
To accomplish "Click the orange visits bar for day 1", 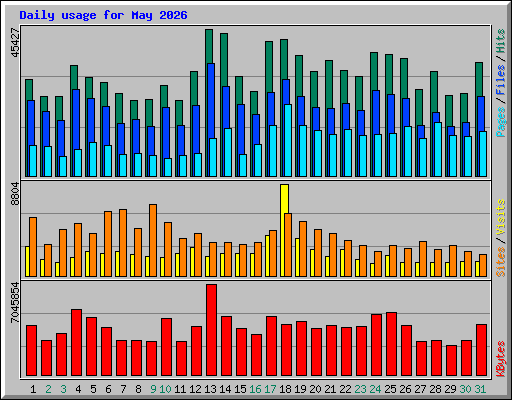I will [x=33, y=247].
